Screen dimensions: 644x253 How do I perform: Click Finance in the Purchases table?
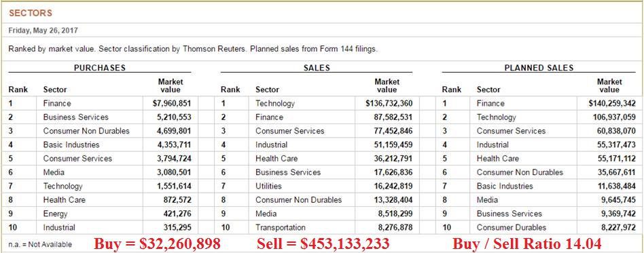[57, 103]
